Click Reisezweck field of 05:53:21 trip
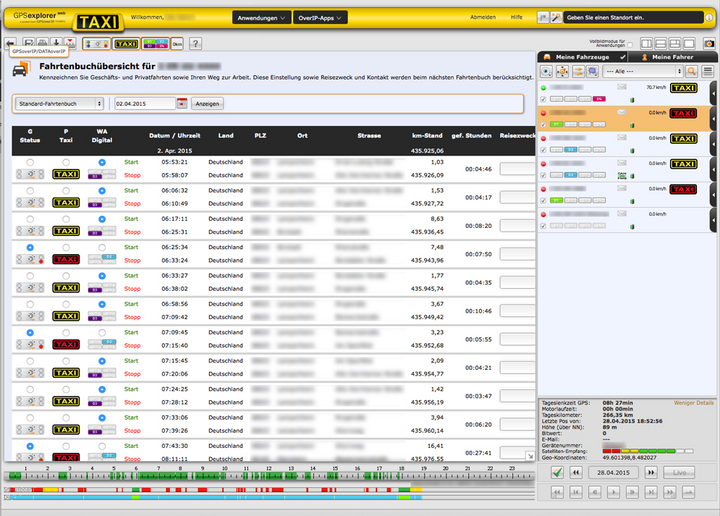Image resolution: width=720 pixels, height=516 pixels. (518, 168)
